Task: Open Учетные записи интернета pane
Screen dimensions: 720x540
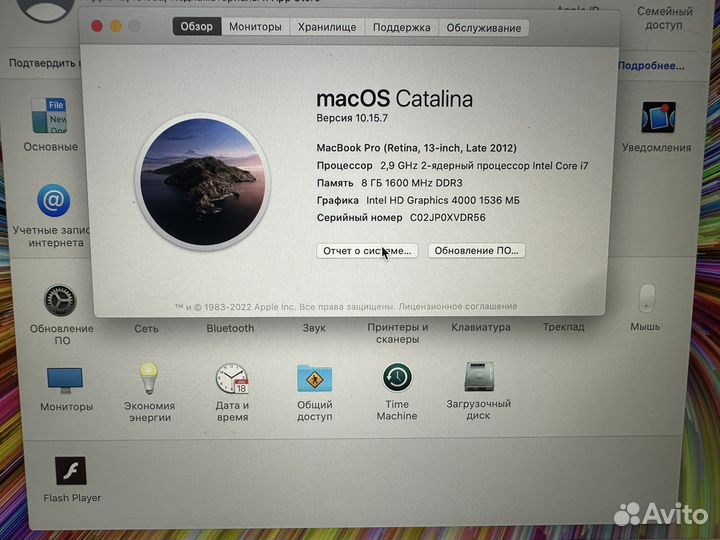Action: (x=54, y=200)
